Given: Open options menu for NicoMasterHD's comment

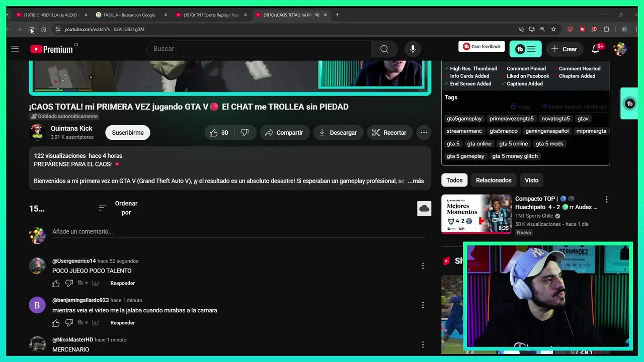Looking at the screenshot, I should pos(423,344).
